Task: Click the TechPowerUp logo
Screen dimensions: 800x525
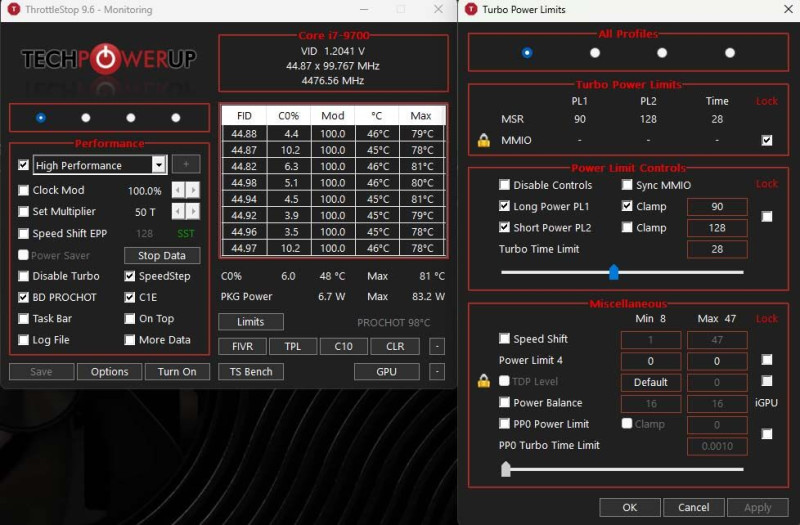Action: [108, 59]
